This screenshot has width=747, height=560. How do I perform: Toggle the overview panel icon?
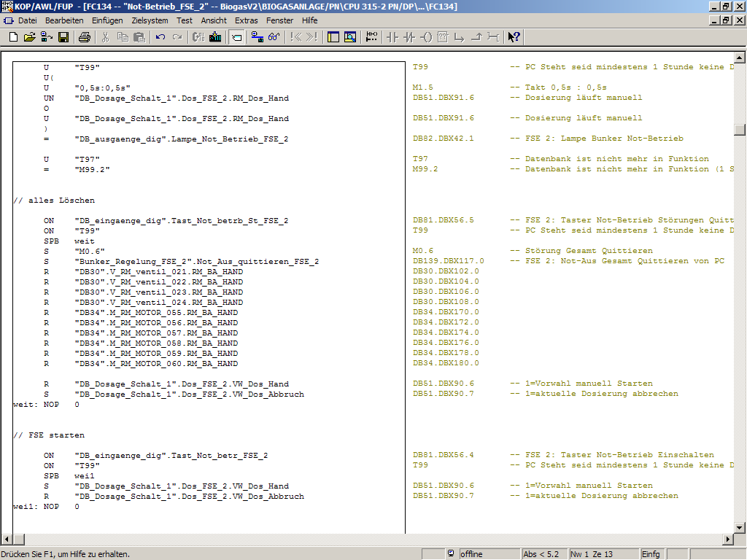(333, 36)
